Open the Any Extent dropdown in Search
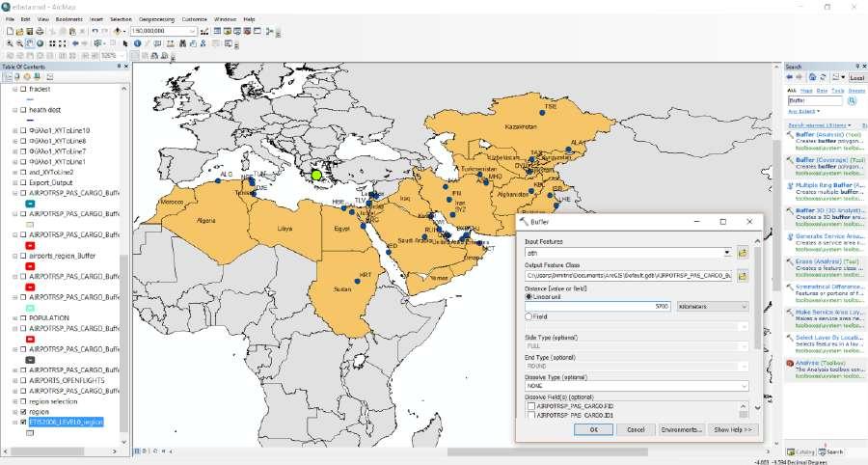This screenshot has height=465, width=868. tap(803, 112)
